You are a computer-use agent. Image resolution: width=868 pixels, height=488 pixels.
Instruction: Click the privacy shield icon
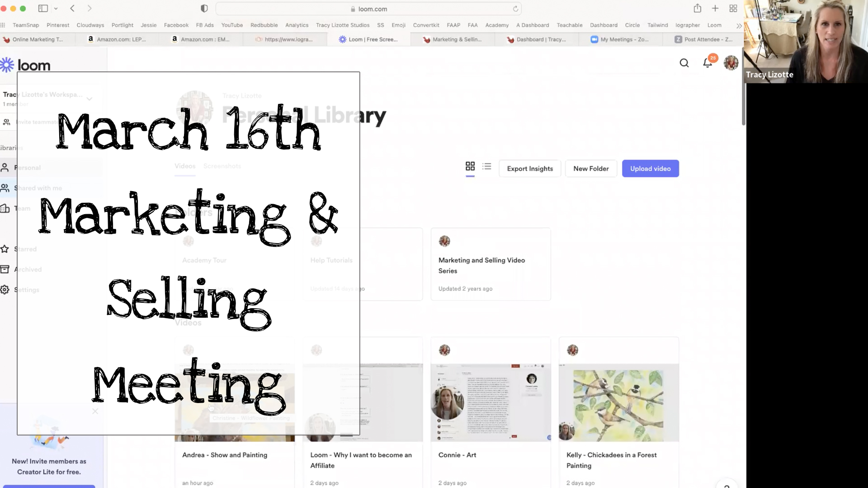pyautogui.click(x=204, y=9)
